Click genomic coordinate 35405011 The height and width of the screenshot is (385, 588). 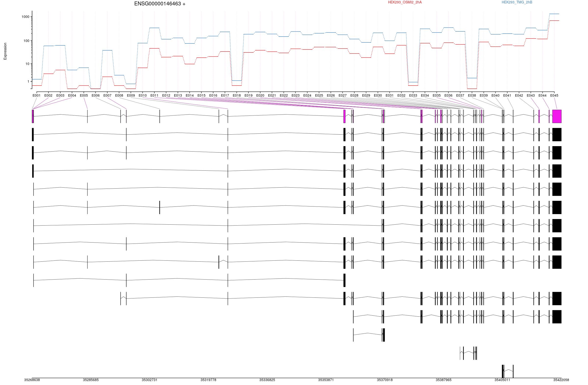pyautogui.click(x=502, y=380)
